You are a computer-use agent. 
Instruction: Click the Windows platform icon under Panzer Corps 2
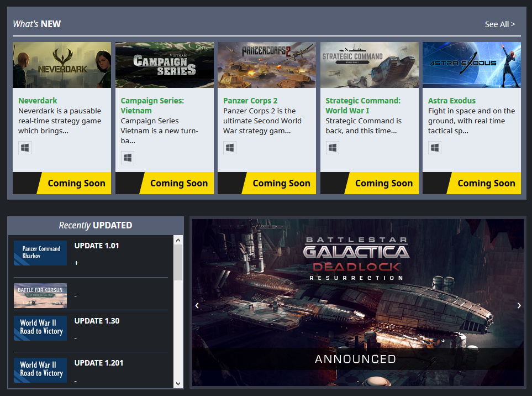coord(230,148)
